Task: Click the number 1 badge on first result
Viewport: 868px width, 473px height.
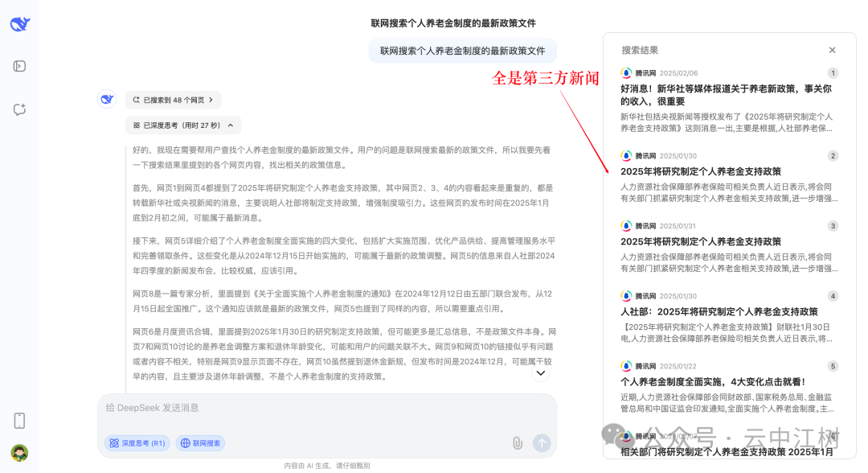Action: (x=833, y=73)
